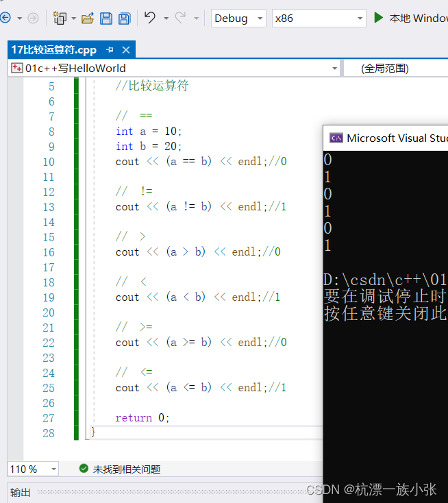
Task: Open the 全局范围 scope dropdown
Action: (x=396, y=69)
